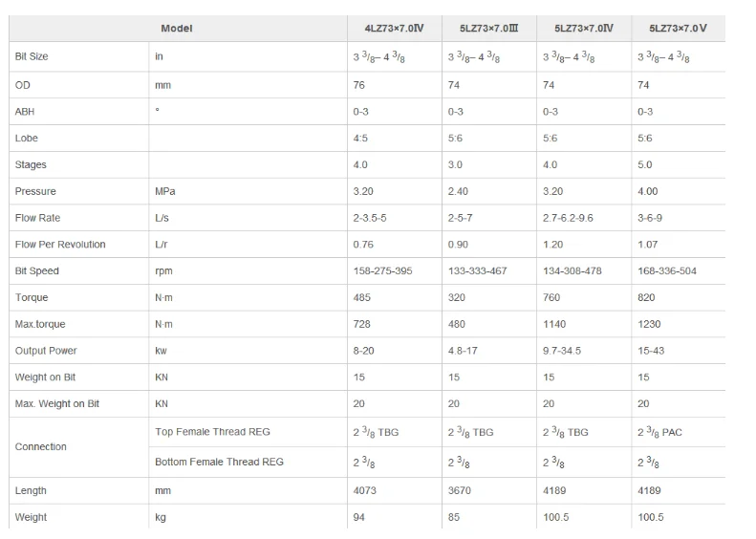Click the OD value 76

359,85
